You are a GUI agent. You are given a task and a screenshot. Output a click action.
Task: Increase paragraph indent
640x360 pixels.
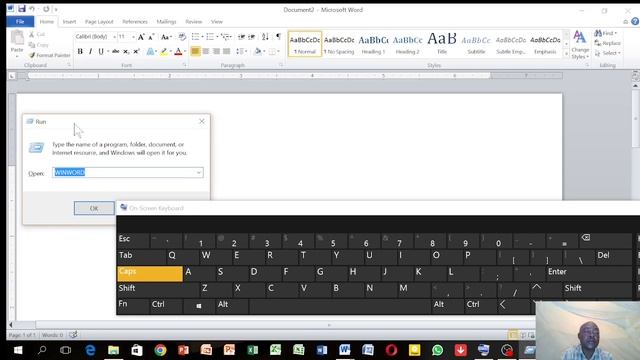(x=251, y=37)
